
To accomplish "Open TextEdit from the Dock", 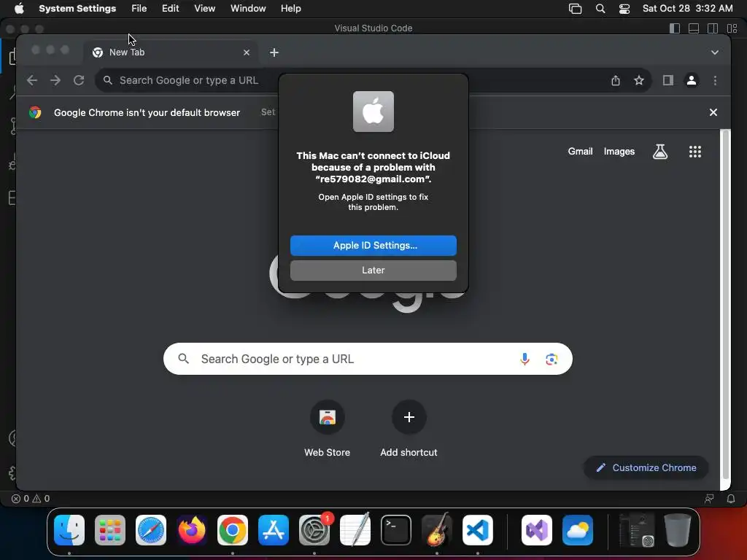I will [x=355, y=530].
